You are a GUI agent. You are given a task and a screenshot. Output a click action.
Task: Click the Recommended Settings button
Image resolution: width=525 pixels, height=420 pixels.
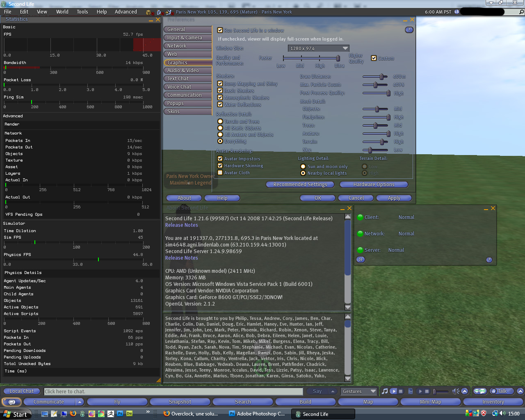point(300,185)
